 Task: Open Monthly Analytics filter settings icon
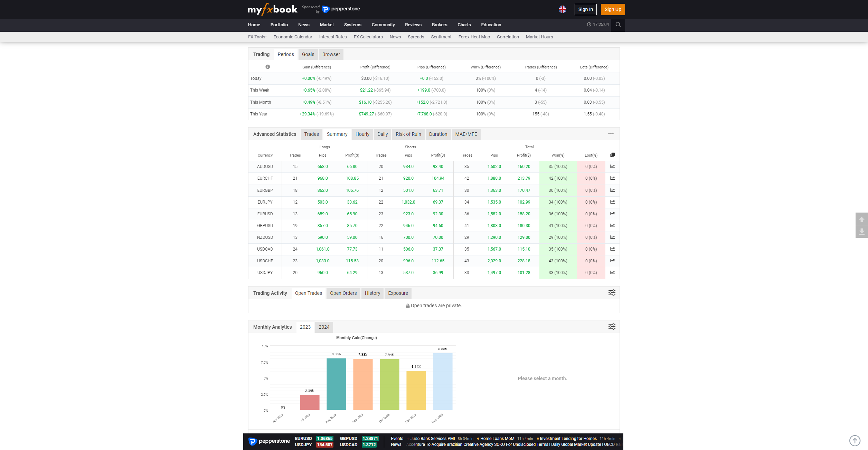pos(612,327)
